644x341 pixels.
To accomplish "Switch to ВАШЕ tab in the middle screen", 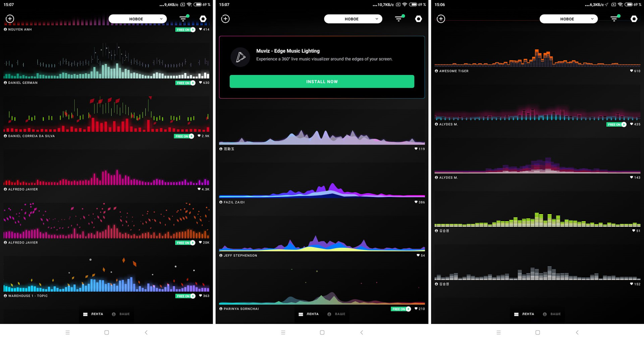I will (336, 314).
